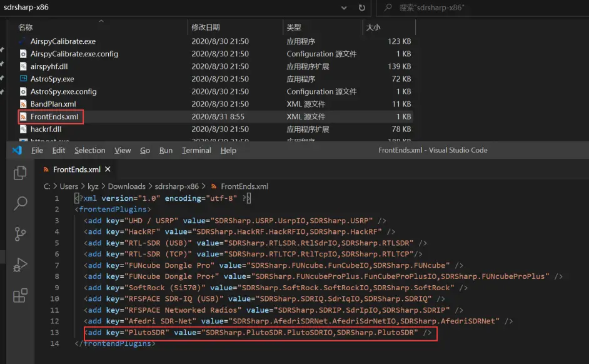Open the Run menu in VS Code
Image resolution: width=589 pixels, height=364 pixels.
pos(166,150)
